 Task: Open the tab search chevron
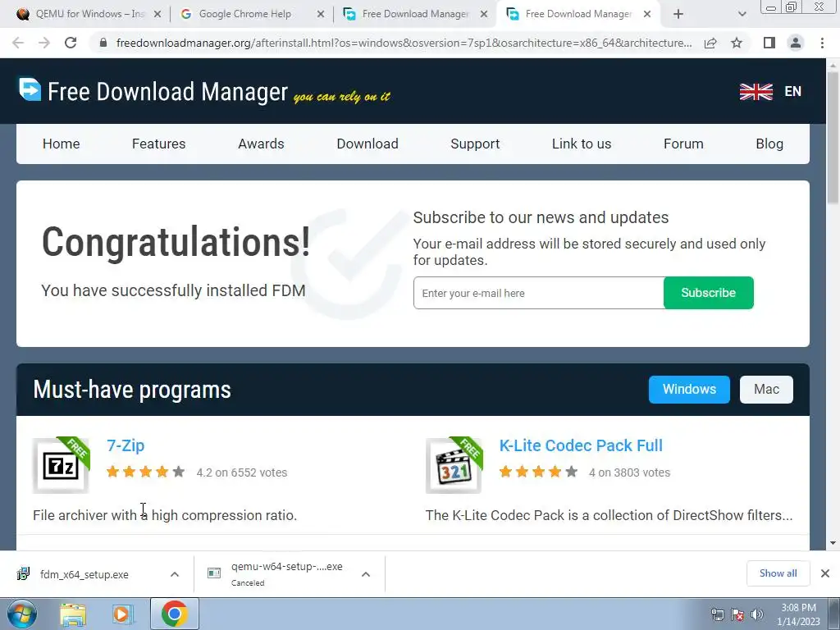(742, 14)
